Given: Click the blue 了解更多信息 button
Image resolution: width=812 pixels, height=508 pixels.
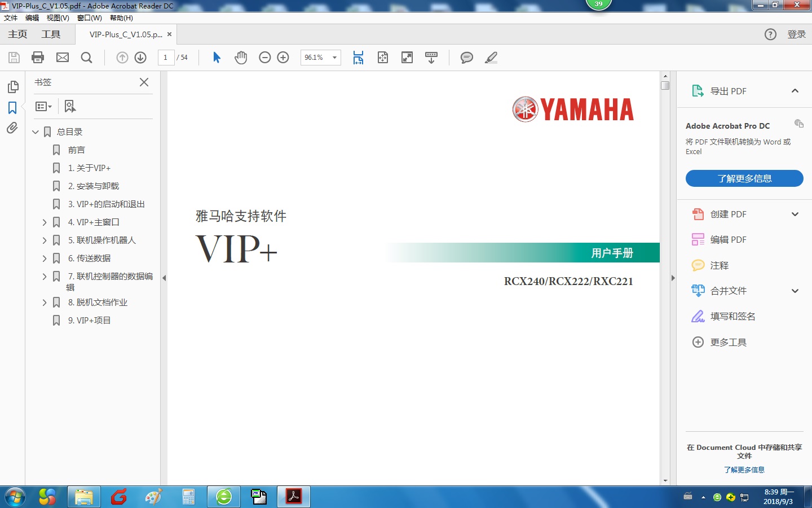Looking at the screenshot, I should [x=744, y=178].
